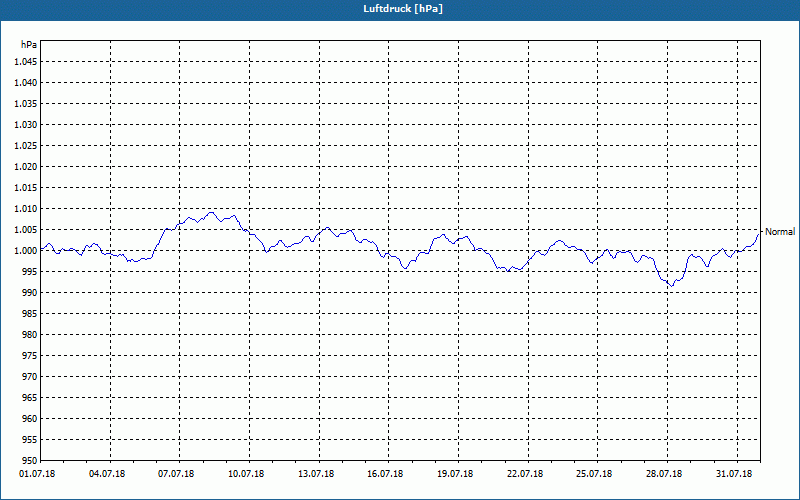Click the 25.07.18 date label

pos(594,474)
